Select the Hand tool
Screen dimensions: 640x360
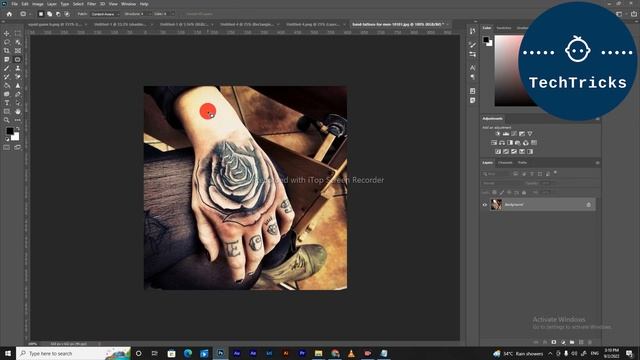[x=18, y=111]
